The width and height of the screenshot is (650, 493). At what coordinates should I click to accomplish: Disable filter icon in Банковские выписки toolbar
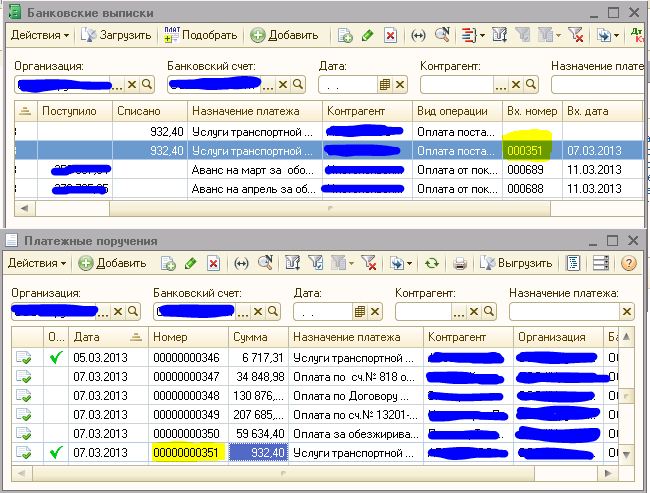click(576, 35)
